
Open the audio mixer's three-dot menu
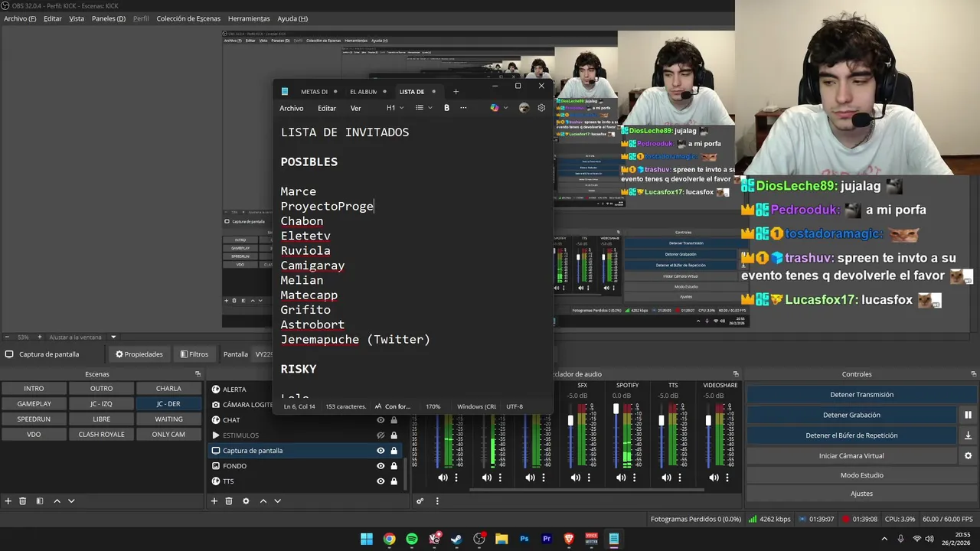pos(437,501)
